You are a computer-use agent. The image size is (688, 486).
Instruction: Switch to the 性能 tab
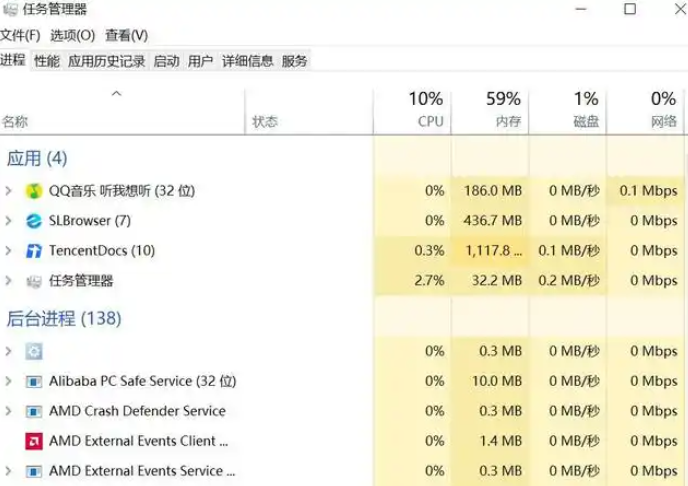(46, 61)
